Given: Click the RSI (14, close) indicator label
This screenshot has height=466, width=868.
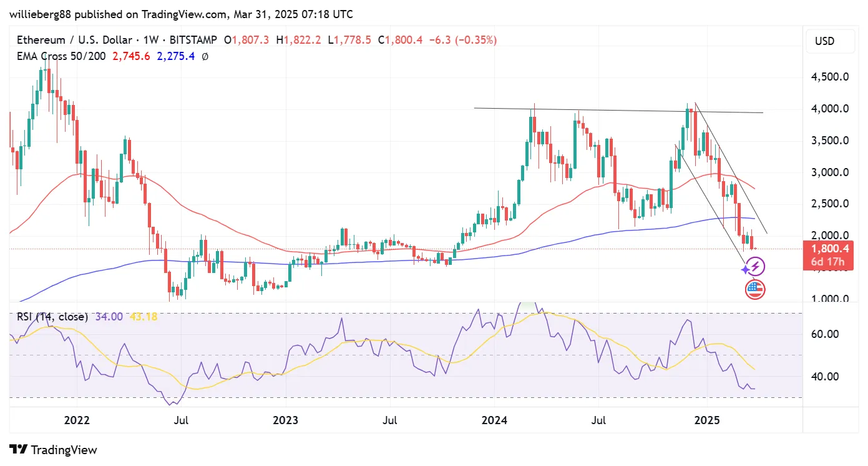Looking at the screenshot, I should tap(53, 317).
